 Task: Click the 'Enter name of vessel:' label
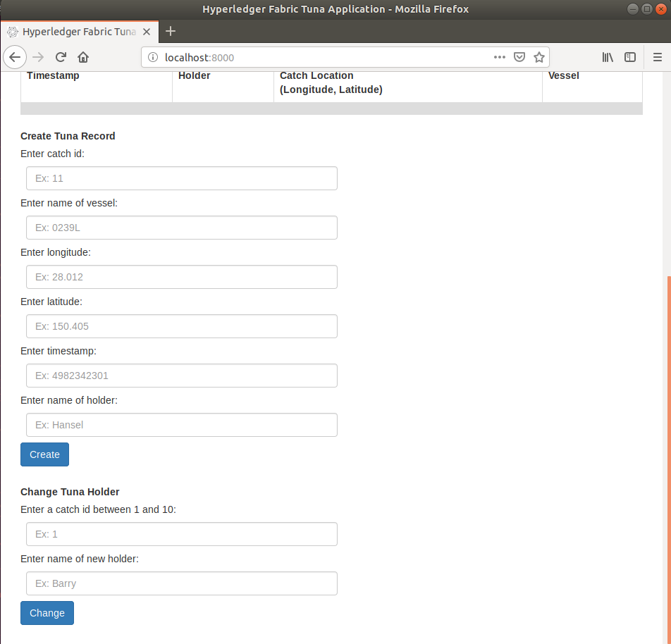[x=69, y=203]
